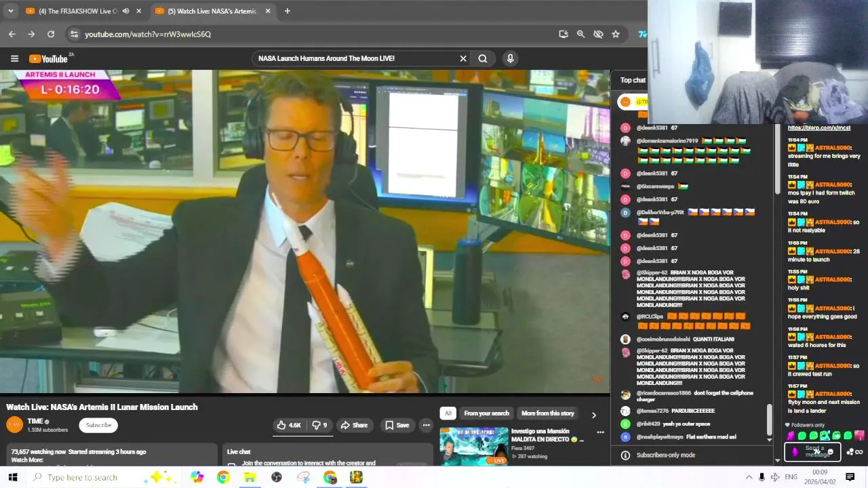This screenshot has width=868, height=488.
Task: Run search with magnifier button
Action: [483, 58]
